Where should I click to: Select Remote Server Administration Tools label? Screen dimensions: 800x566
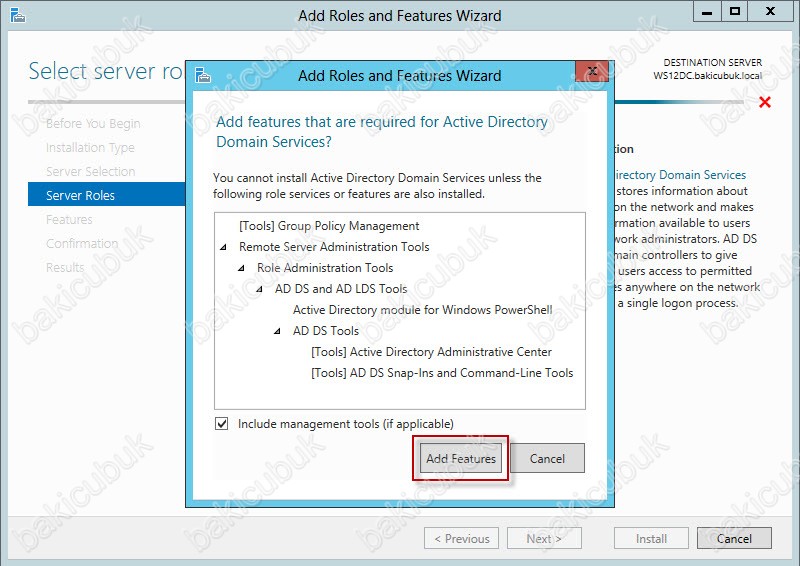pyautogui.click(x=334, y=247)
